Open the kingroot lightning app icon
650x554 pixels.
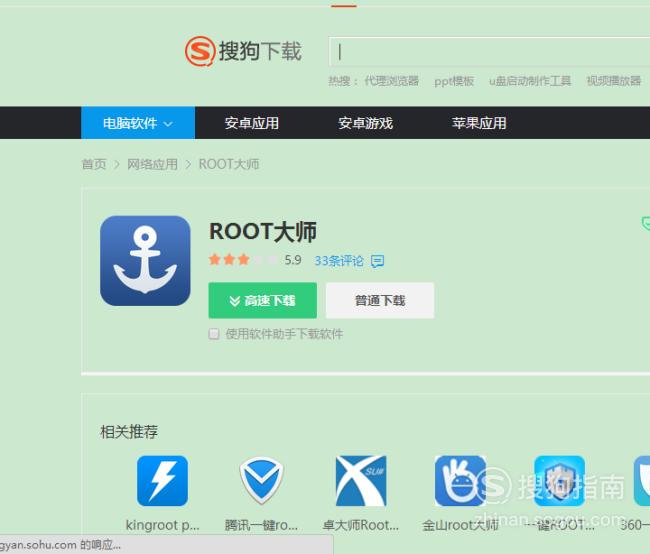coord(162,481)
